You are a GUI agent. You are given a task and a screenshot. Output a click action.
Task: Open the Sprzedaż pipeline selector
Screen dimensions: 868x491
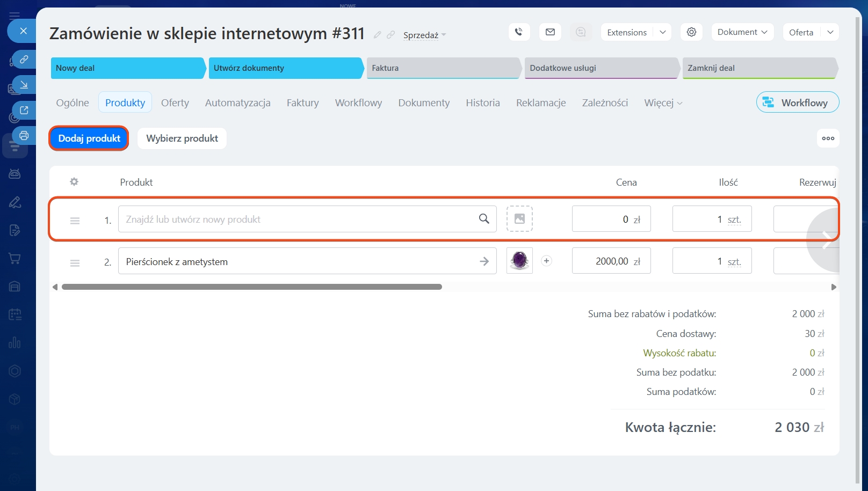pos(424,35)
